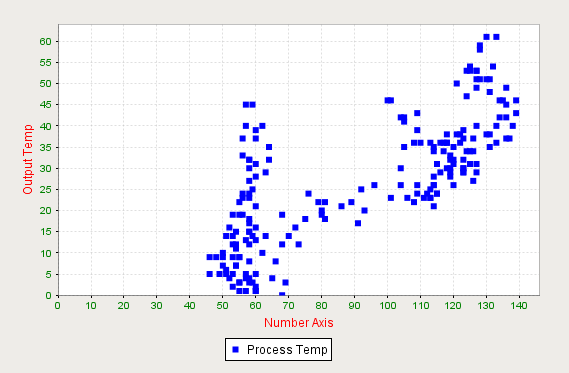Viewport: 569px width, 373px height.
Task: Click the Process Temp legend label
Action: point(287,350)
